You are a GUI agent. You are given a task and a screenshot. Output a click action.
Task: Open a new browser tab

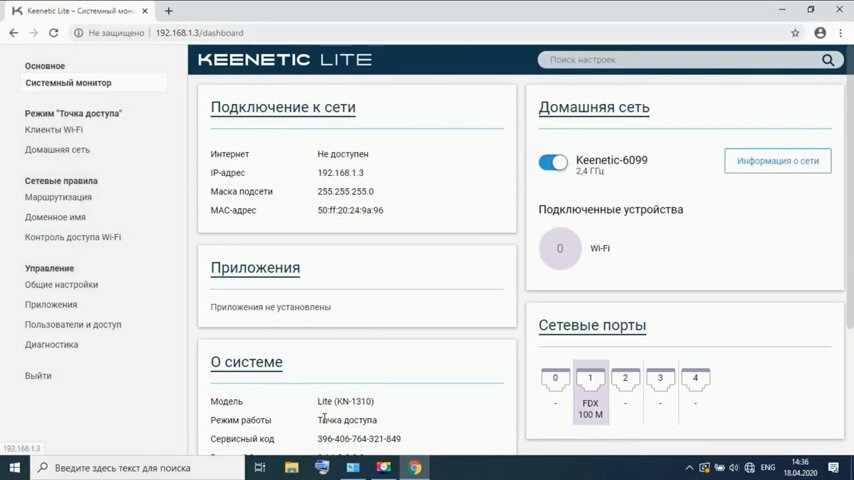tap(169, 11)
